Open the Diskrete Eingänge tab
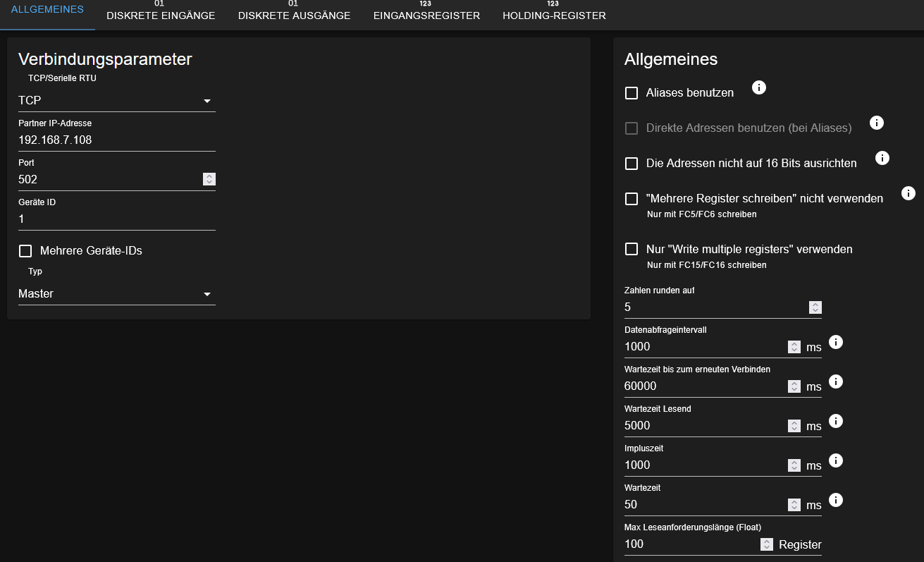Viewport: 924px width, 562px height. coord(161,15)
